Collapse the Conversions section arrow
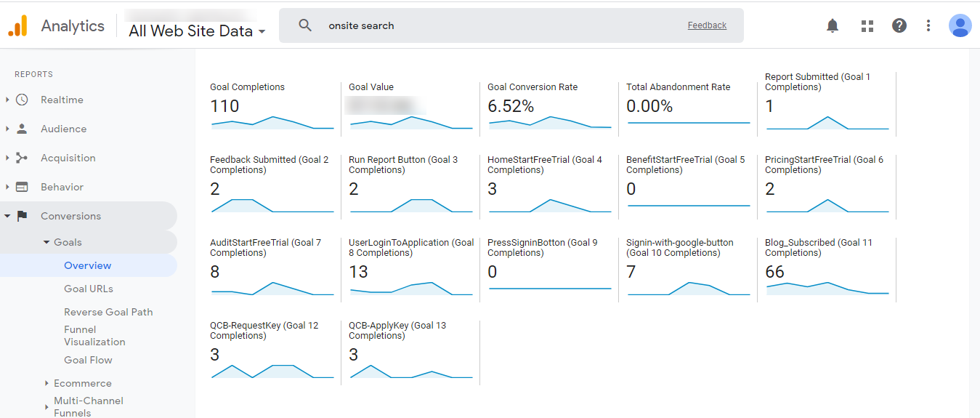The height and width of the screenshot is (418, 980). (7, 216)
